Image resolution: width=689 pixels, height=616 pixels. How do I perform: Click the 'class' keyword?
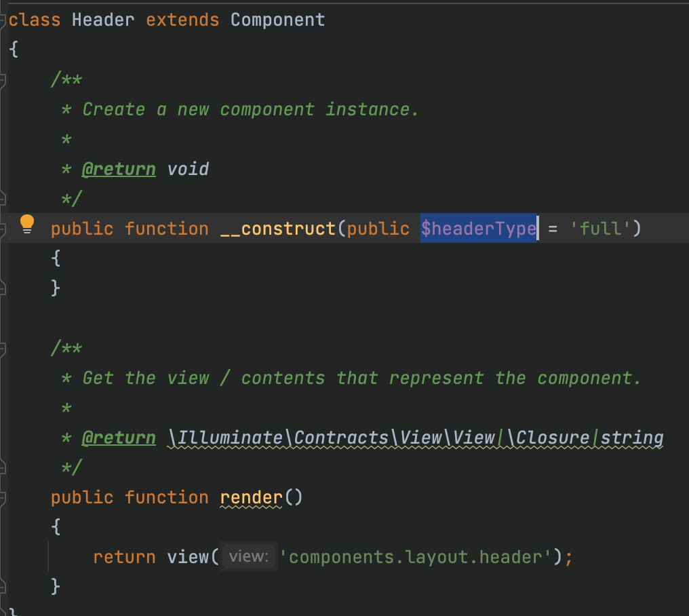coord(35,20)
